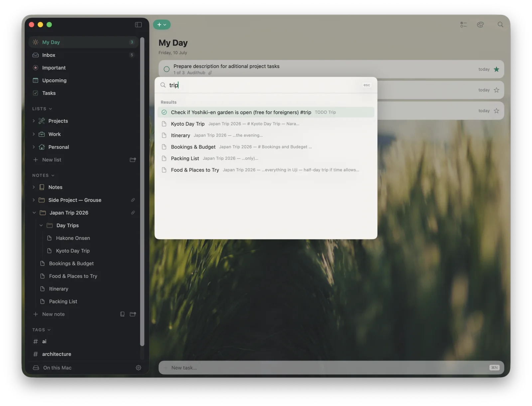The height and width of the screenshot is (406, 532).
Task: Collapse the Day Trips folder
Action: (41, 226)
